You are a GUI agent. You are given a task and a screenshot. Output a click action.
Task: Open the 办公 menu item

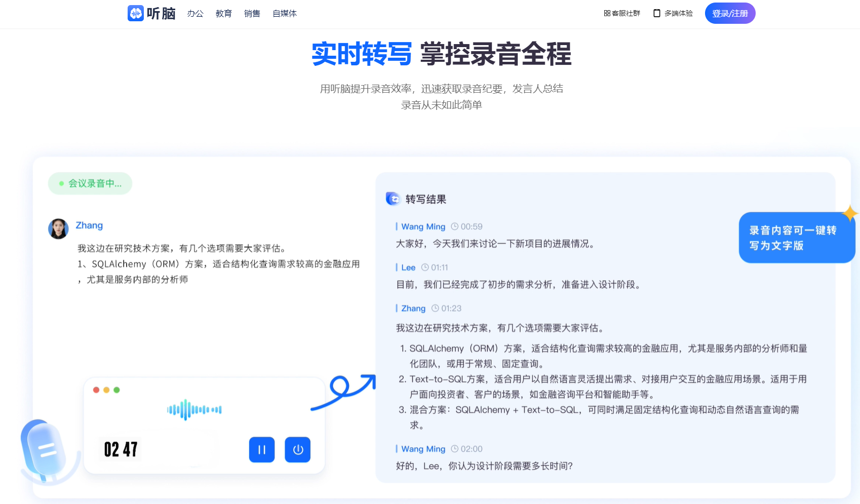coord(195,14)
